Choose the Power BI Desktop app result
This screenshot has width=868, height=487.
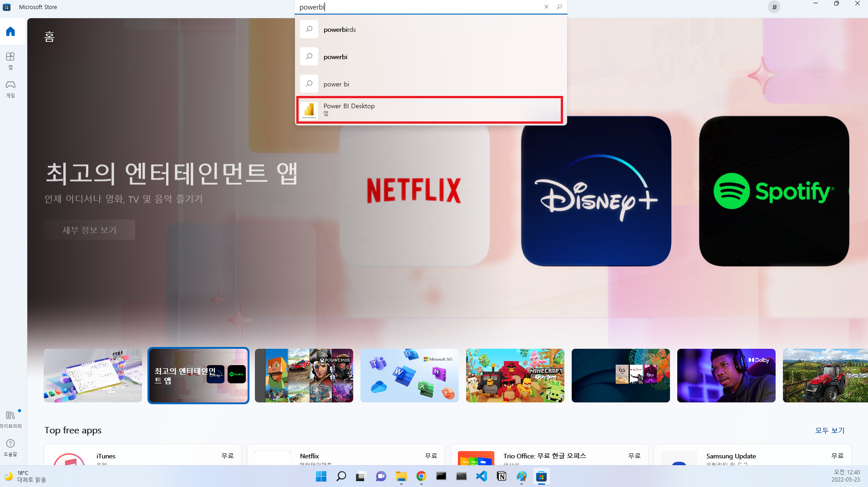click(430, 110)
